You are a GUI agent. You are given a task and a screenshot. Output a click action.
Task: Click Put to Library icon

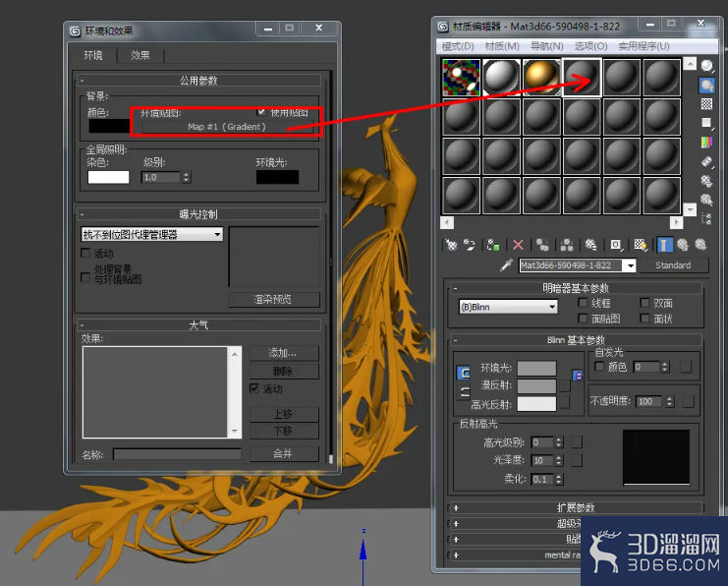click(x=590, y=245)
